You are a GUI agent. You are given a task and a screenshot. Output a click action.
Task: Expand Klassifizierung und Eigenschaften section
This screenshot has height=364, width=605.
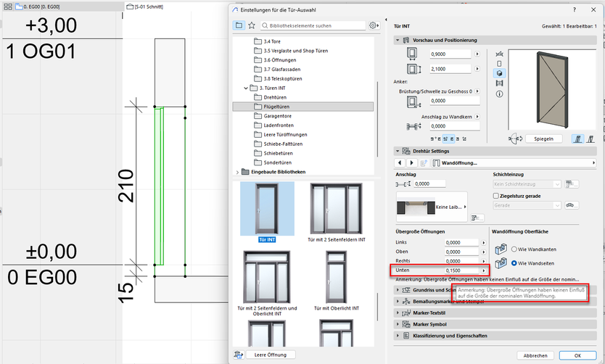point(398,336)
